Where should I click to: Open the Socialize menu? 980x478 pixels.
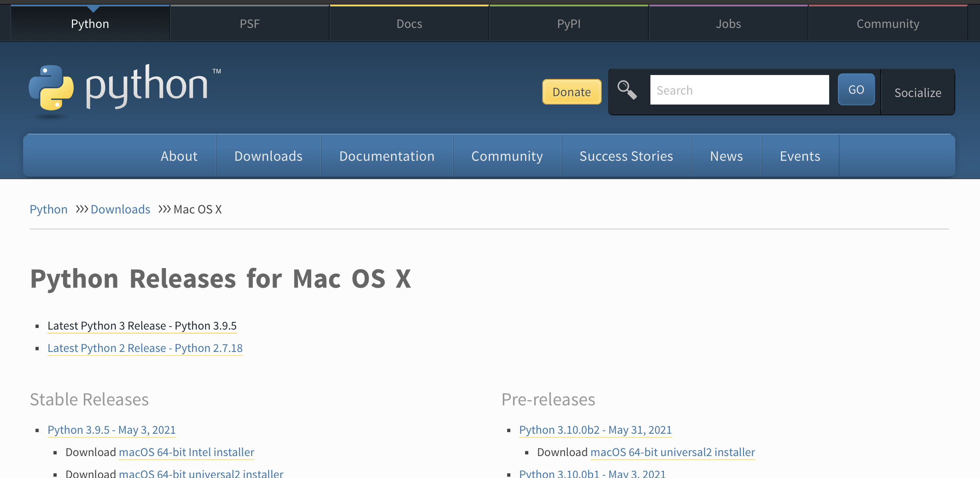click(x=918, y=93)
